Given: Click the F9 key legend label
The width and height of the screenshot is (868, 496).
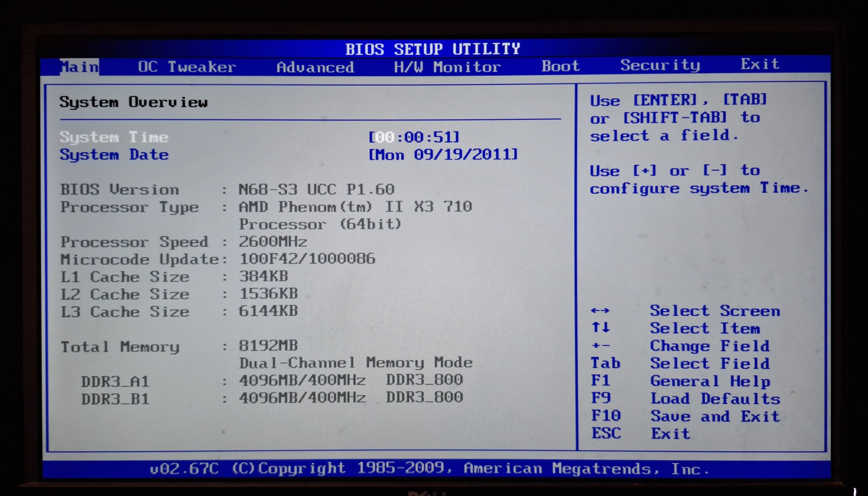Looking at the screenshot, I should [x=601, y=398].
